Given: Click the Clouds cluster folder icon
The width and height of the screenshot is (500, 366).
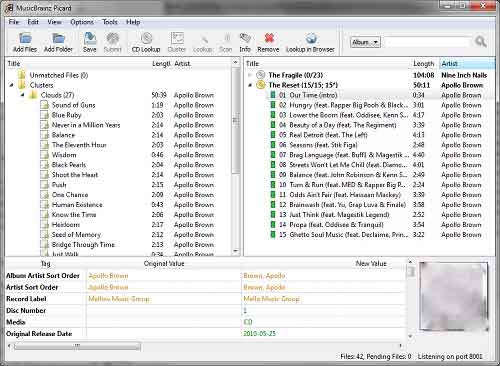Looking at the screenshot, I should [33, 95].
